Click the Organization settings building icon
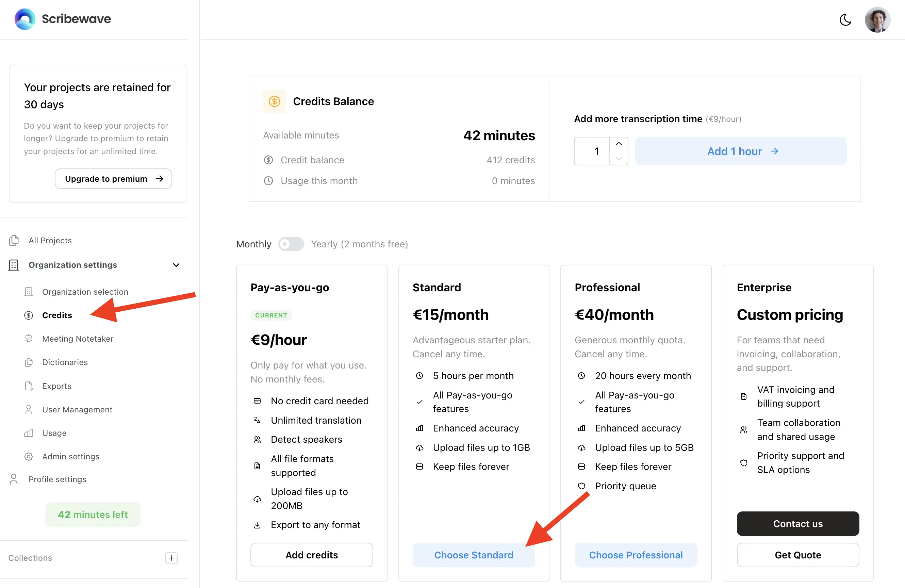The width and height of the screenshot is (905, 588). pyautogui.click(x=14, y=265)
